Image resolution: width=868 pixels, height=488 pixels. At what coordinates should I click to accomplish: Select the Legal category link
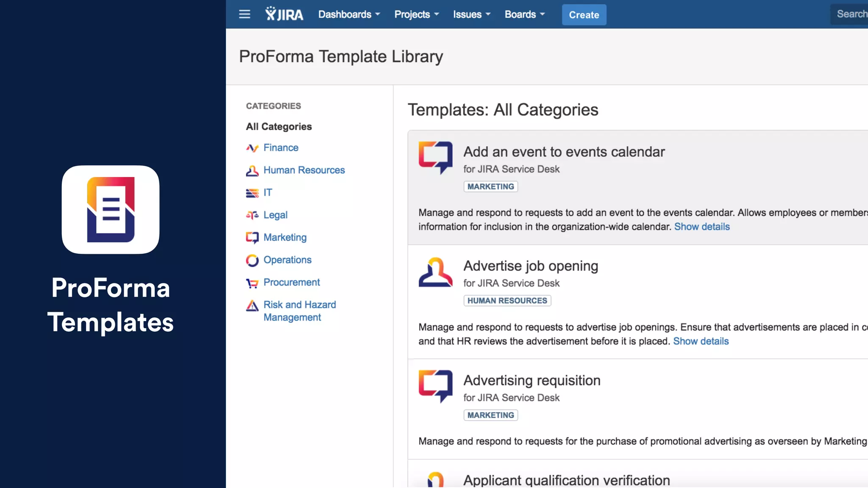(275, 215)
